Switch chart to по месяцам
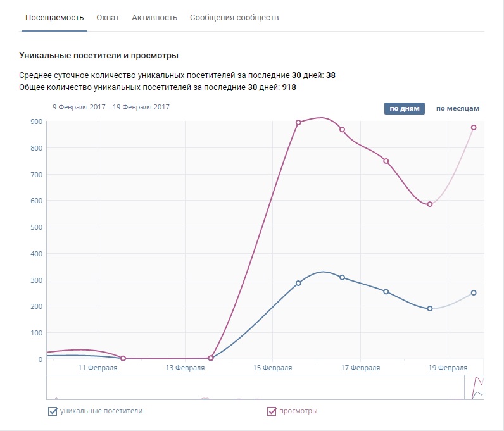 point(458,108)
